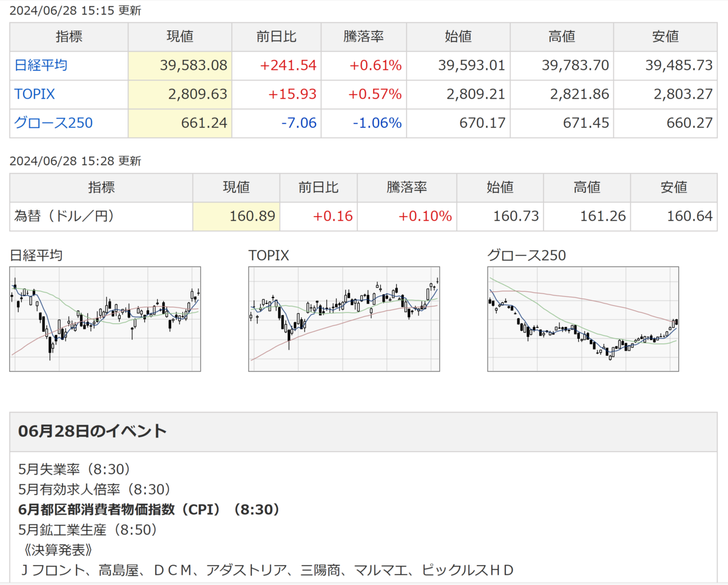Click the 現値 header in the forex table
The width and height of the screenshot is (728, 585).
click(236, 188)
